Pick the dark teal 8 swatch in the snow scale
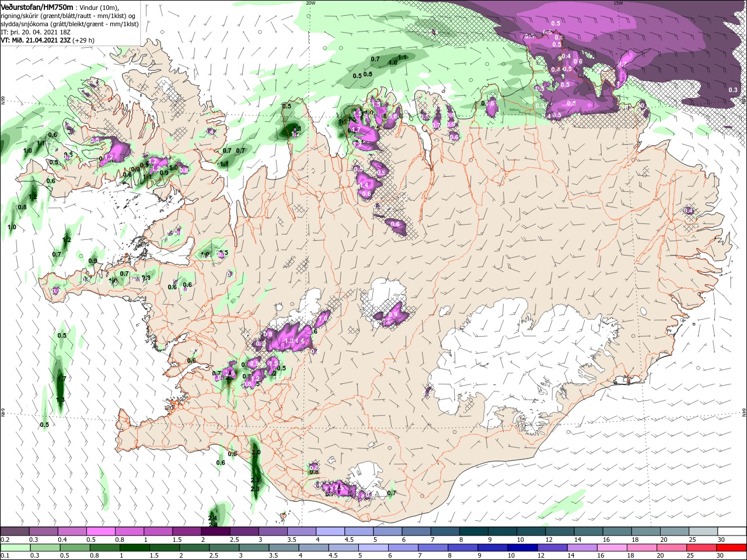This screenshot has width=747, height=560. (474, 531)
